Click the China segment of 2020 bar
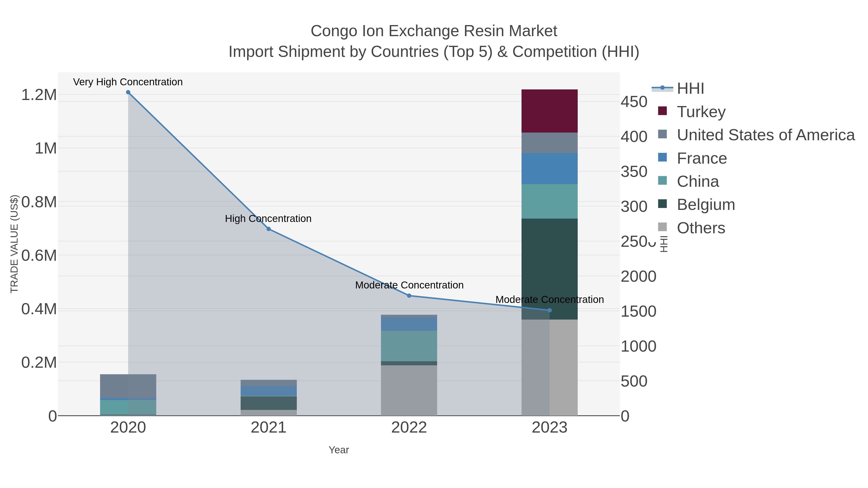 pyautogui.click(x=128, y=408)
